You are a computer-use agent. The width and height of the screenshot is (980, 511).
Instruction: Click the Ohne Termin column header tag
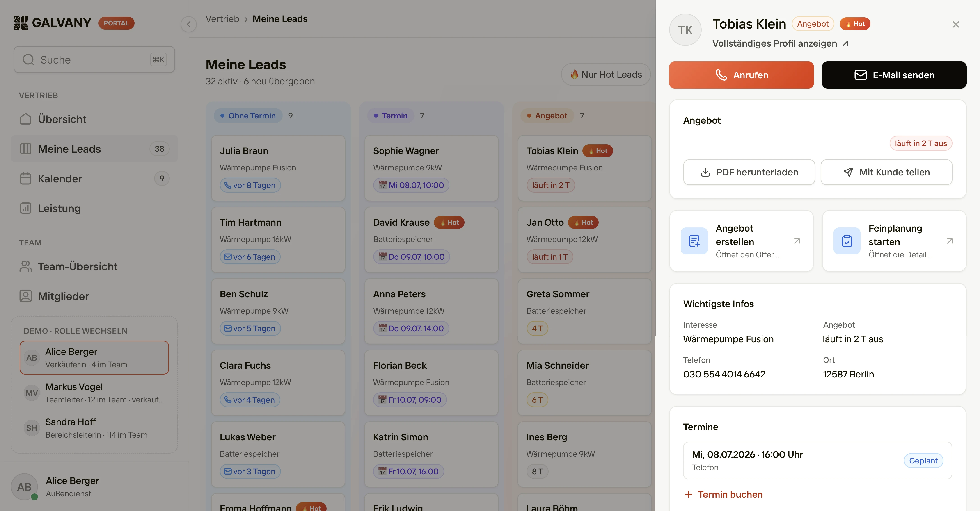click(x=248, y=116)
